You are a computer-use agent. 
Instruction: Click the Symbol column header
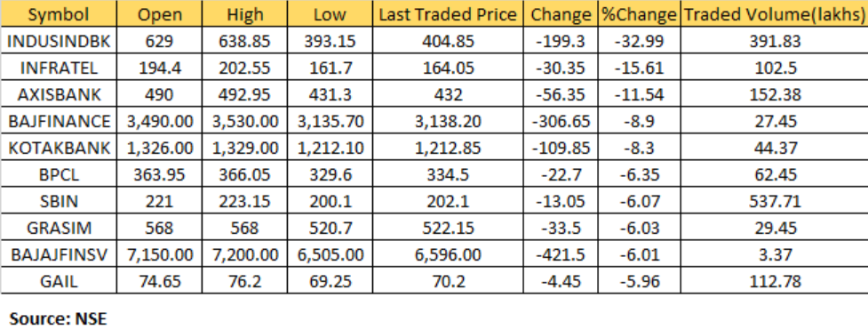[x=59, y=14]
